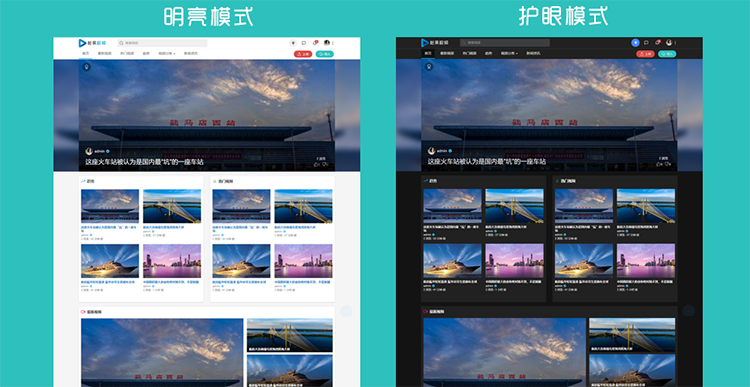Click 热门视频 section icon in light mode

tap(215, 181)
